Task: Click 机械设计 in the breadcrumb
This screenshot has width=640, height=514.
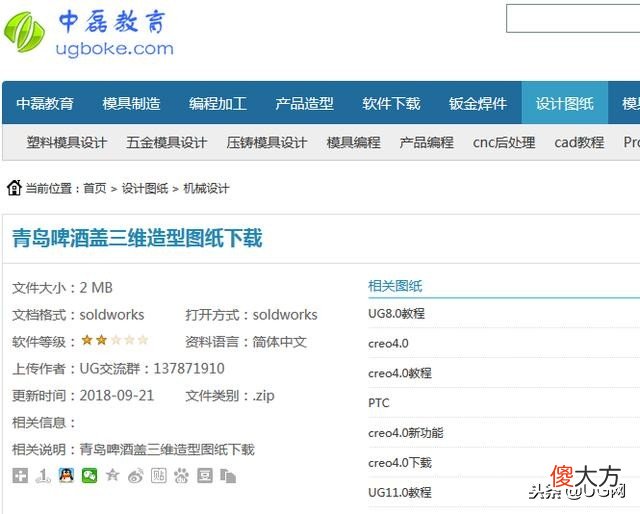Action: (206, 188)
